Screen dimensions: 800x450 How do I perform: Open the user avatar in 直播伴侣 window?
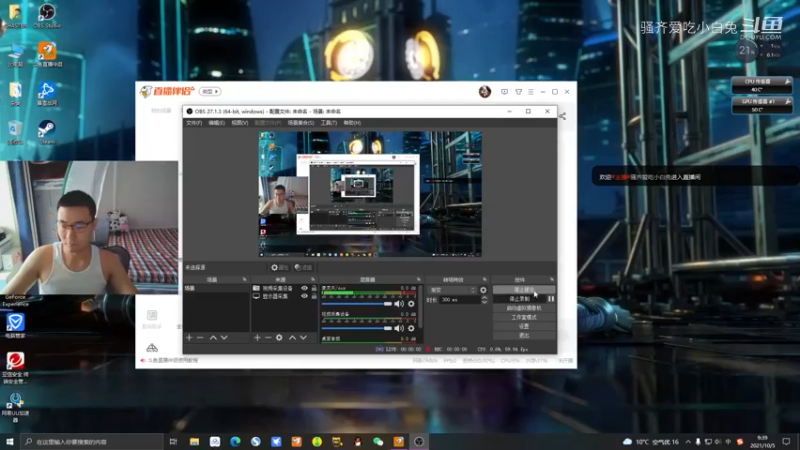[x=485, y=92]
